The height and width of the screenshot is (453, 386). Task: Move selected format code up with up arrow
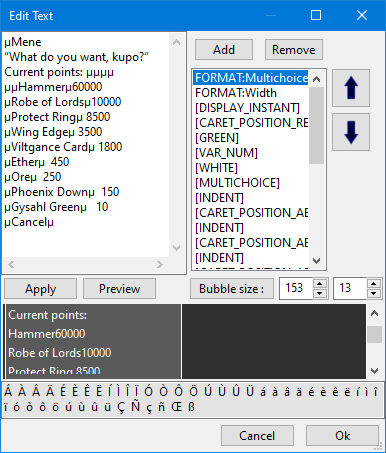pos(351,88)
